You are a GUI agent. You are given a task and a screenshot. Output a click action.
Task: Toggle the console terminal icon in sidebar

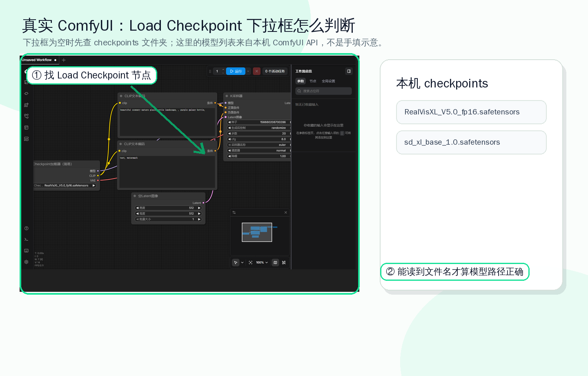click(26, 239)
